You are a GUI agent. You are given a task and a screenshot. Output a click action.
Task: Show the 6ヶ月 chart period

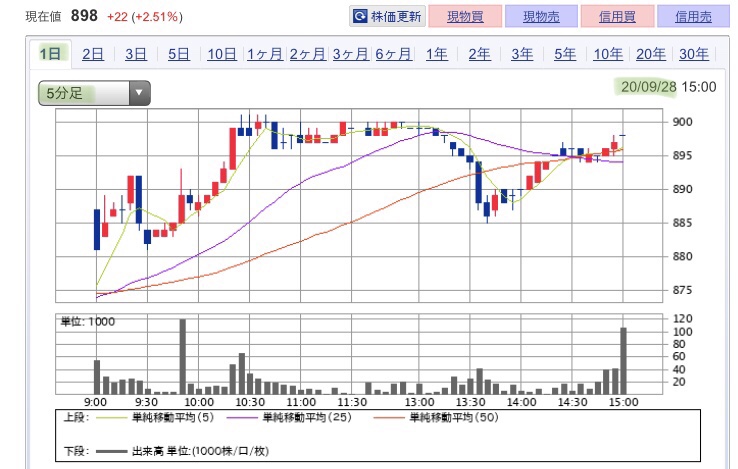tap(393, 54)
